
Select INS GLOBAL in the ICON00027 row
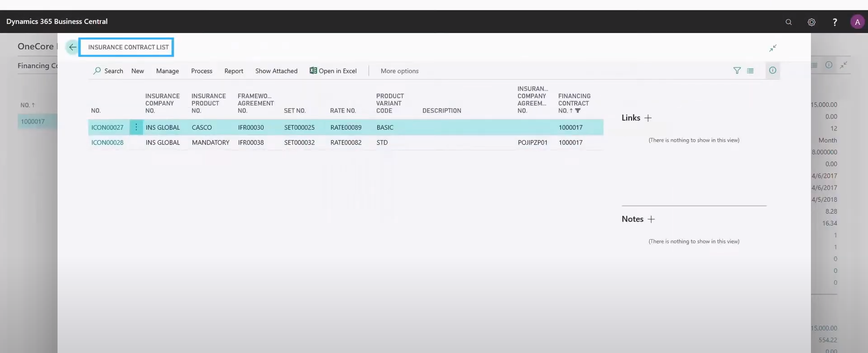(163, 128)
